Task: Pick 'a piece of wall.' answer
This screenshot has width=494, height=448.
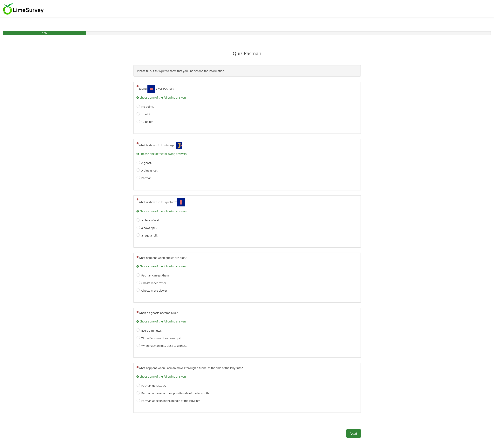Action: (x=138, y=220)
